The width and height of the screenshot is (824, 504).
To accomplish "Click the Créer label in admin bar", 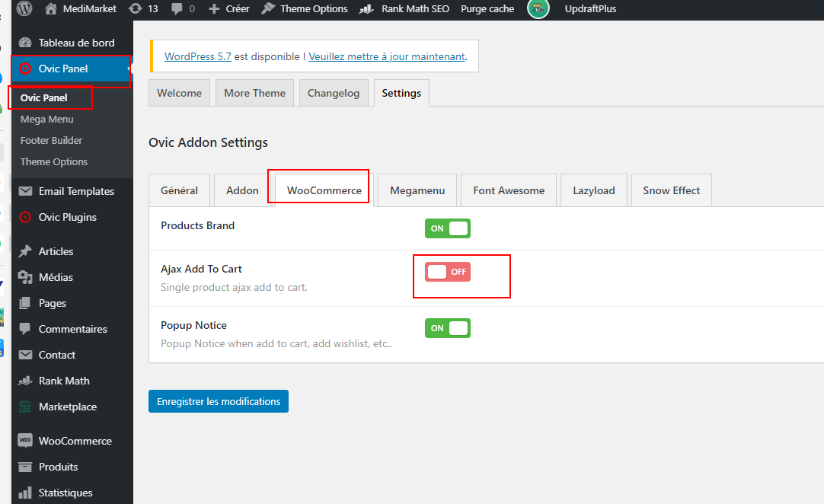I will (238, 9).
